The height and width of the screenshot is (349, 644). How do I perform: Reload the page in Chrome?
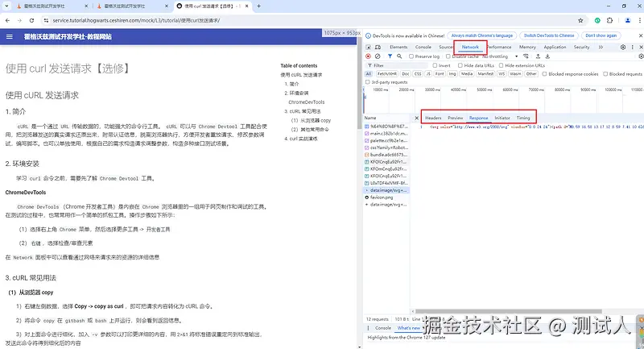tap(31, 20)
